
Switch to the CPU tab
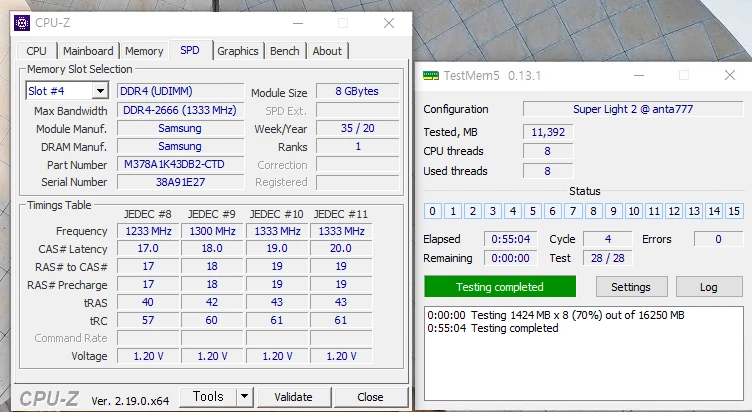[x=36, y=51]
